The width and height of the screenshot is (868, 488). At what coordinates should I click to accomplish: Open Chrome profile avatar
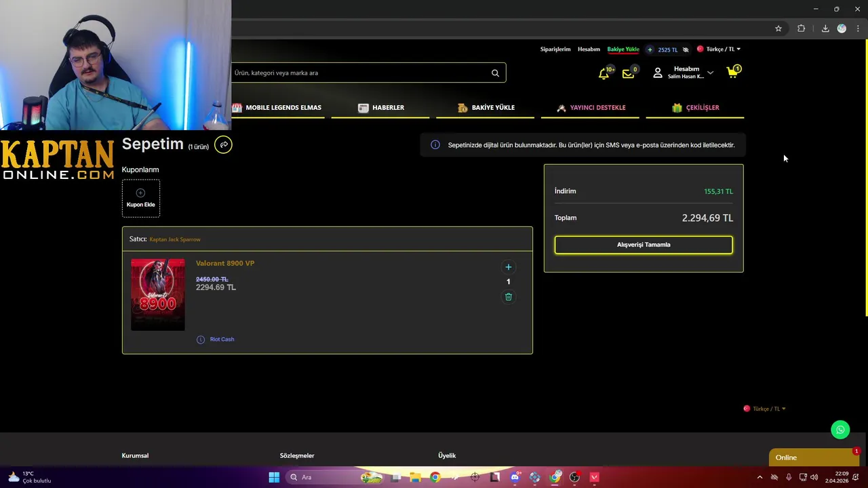pyautogui.click(x=842, y=28)
